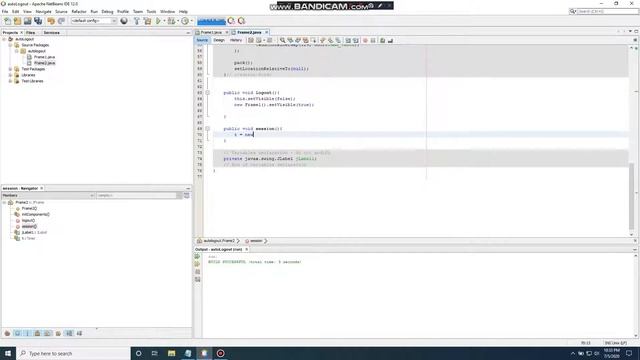Click the second yellow re-run icon in Output

(198, 264)
